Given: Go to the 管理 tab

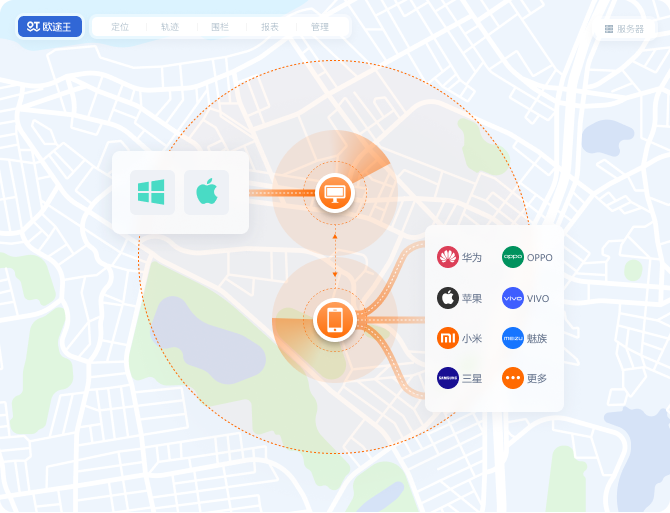Looking at the screenshot, I should [320, 27].
